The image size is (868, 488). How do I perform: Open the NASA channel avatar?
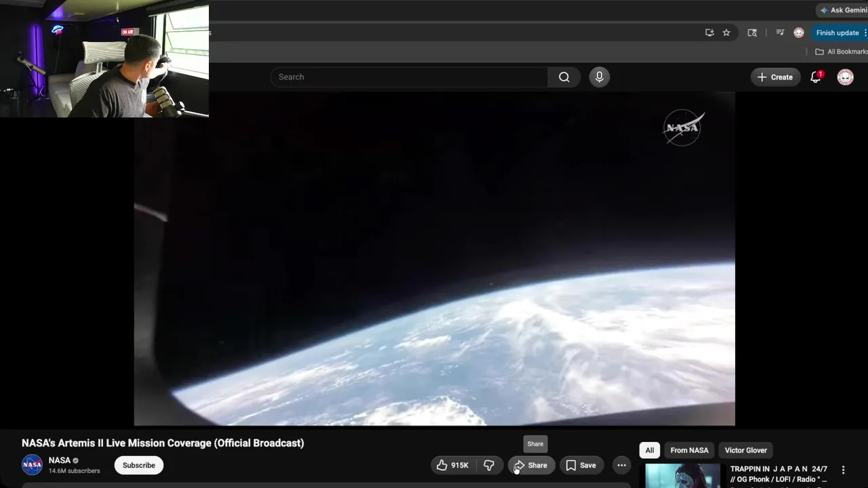click(x=33, y=465)
